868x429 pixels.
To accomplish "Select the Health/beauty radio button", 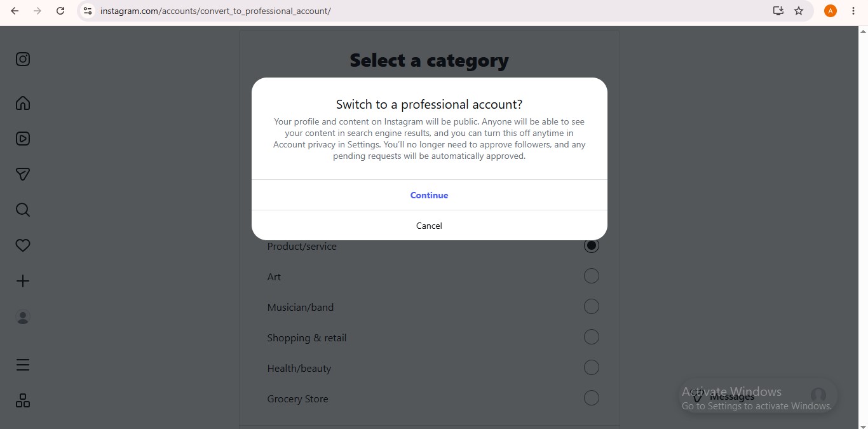I will 591,367.
